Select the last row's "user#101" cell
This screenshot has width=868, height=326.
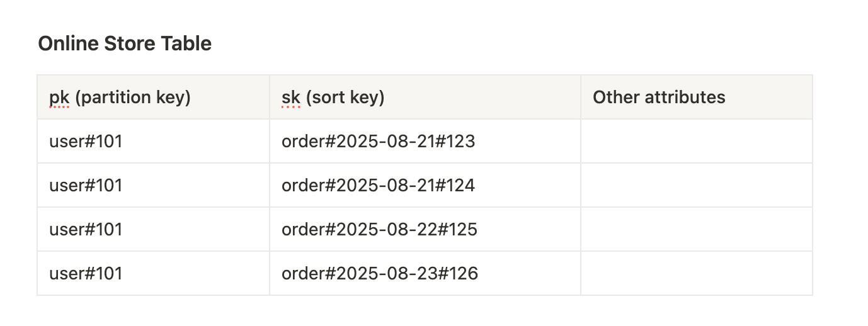(x=154, y=273)
